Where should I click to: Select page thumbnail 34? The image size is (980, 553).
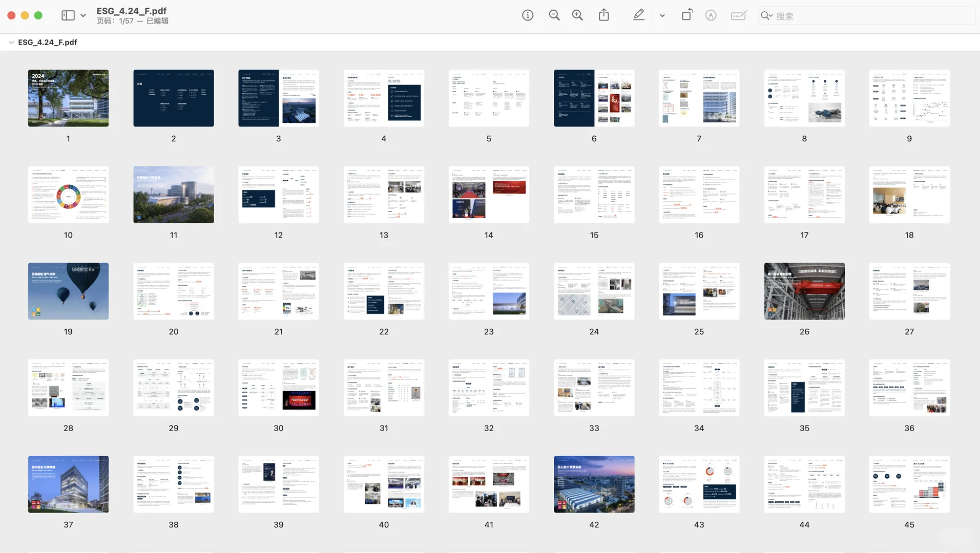point(699,388)
